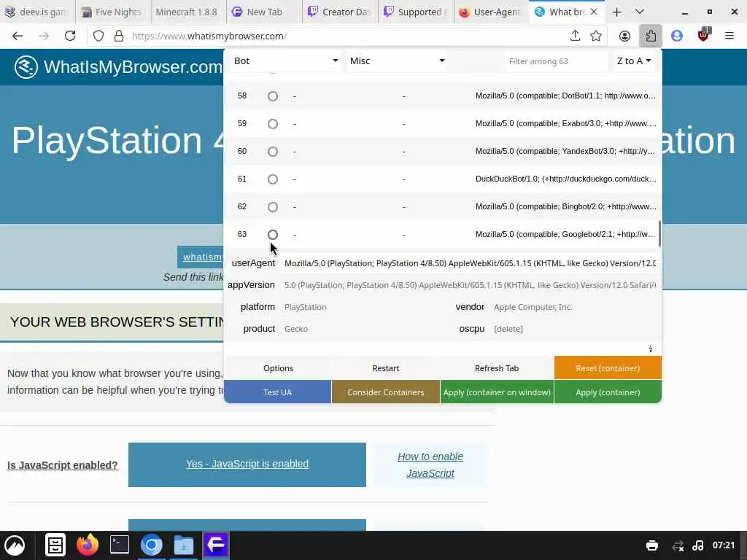Click Apply (container on window) button
Screen dimensions: 747x560
497,392
